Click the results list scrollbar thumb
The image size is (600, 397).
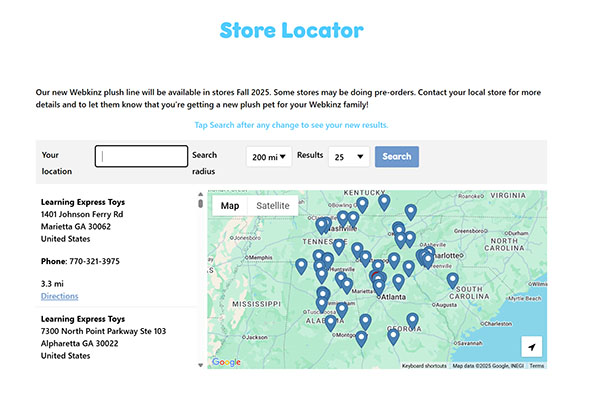(x=201, y=204)
